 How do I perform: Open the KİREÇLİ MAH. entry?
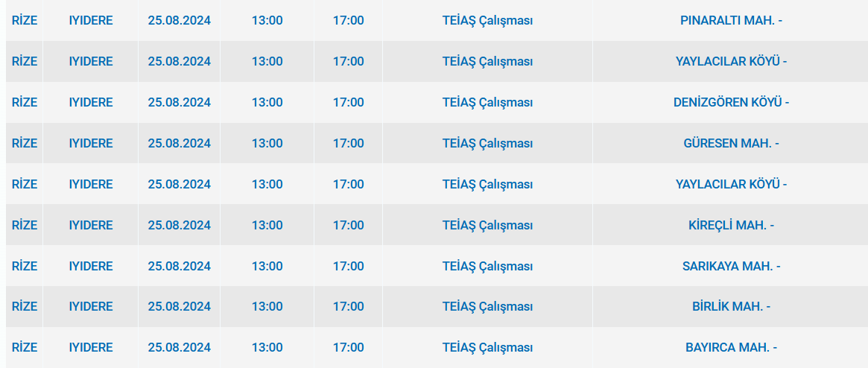(x=730, y=225)
